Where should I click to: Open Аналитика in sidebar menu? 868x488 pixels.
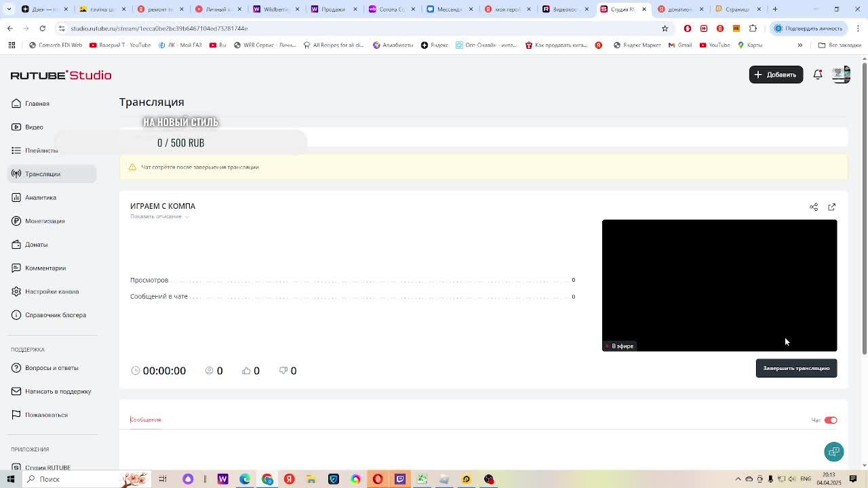[x=41, y=198]
